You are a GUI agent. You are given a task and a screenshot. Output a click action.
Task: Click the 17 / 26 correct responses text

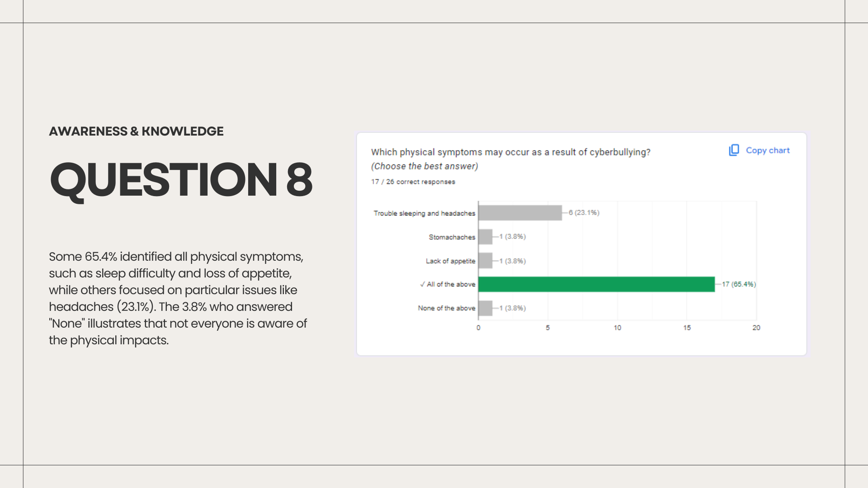413,182
